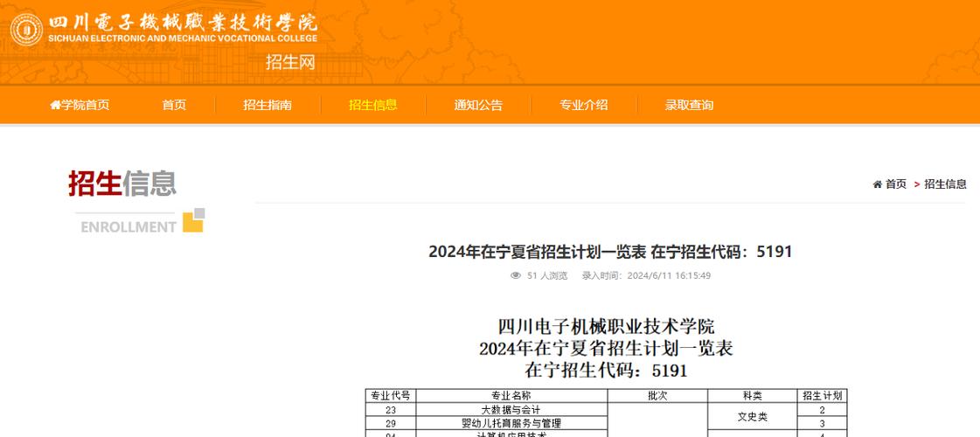Screen dimensions: 980x437
Task: Open the 学院首页 menu item
Action: click(x=80, y=105)
